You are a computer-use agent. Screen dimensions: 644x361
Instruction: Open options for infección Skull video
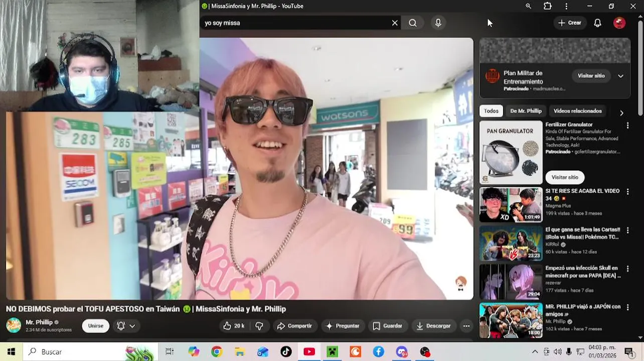627,269
